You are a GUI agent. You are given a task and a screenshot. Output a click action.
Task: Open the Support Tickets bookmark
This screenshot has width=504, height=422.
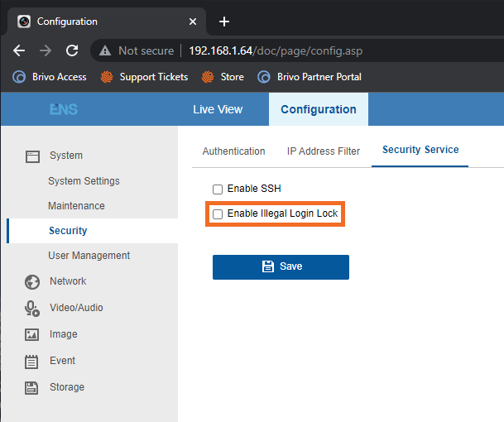click(x=145, y=77)
